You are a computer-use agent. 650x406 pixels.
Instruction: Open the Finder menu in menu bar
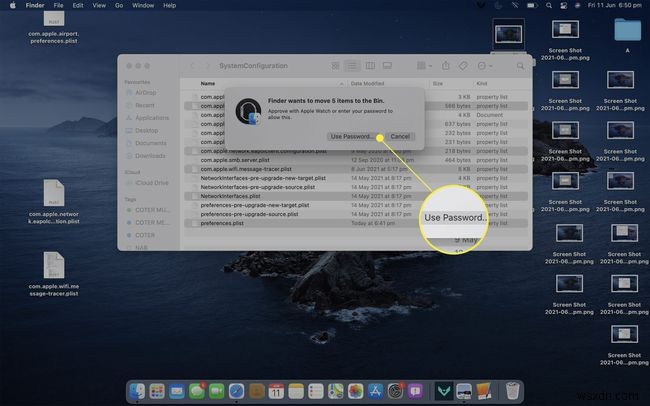[35, 5]
